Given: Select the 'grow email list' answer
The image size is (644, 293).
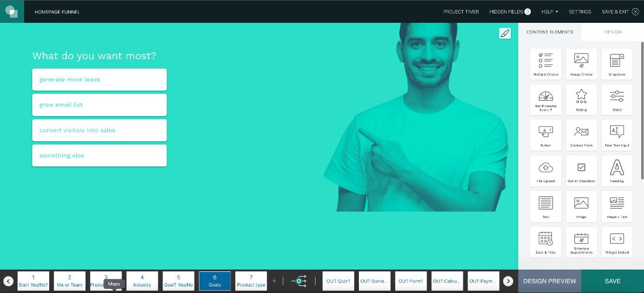Looking at the screenshot, I should click(99, 105).
